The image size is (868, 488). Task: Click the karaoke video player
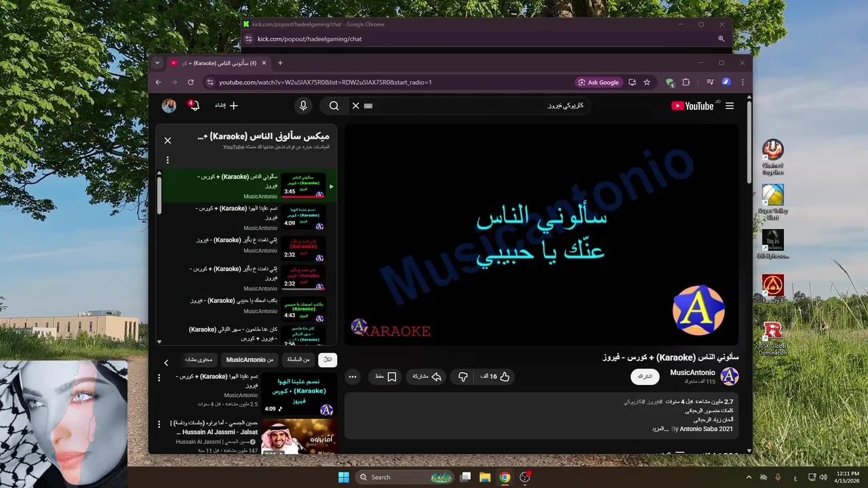(541, 234)
